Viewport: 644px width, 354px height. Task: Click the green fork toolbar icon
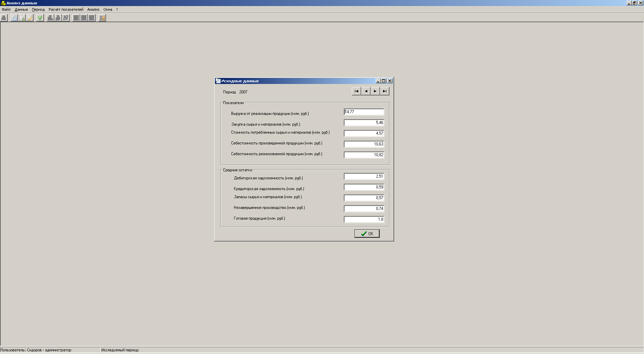coord(40,18)
